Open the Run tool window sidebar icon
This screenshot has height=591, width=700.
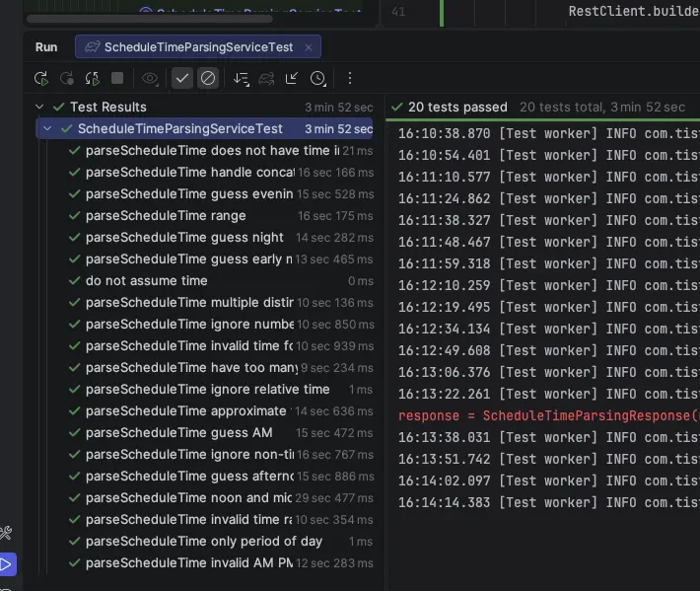6,564
